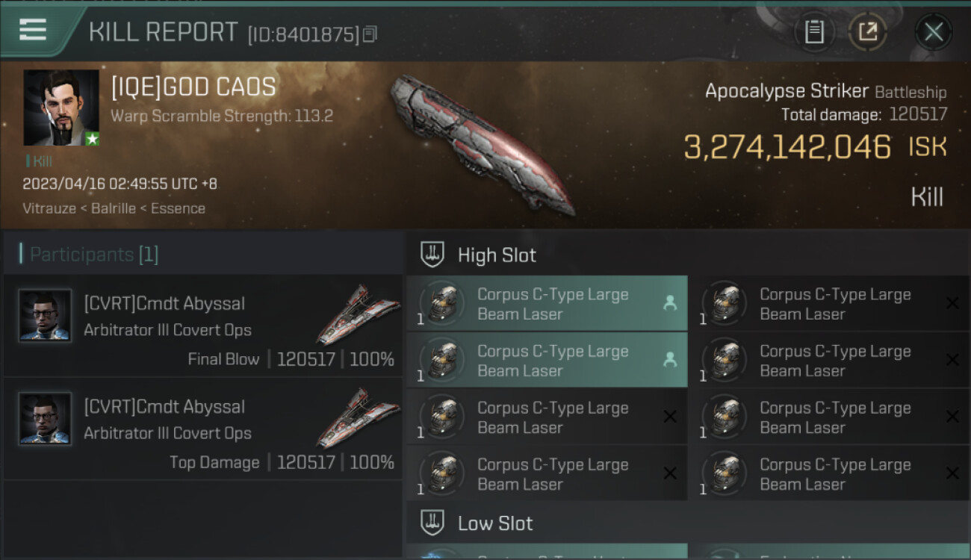Screen dimensions: 971x560
Task: Close the Kill Report window
Action: pyautogui.click(x=934, y=31)
